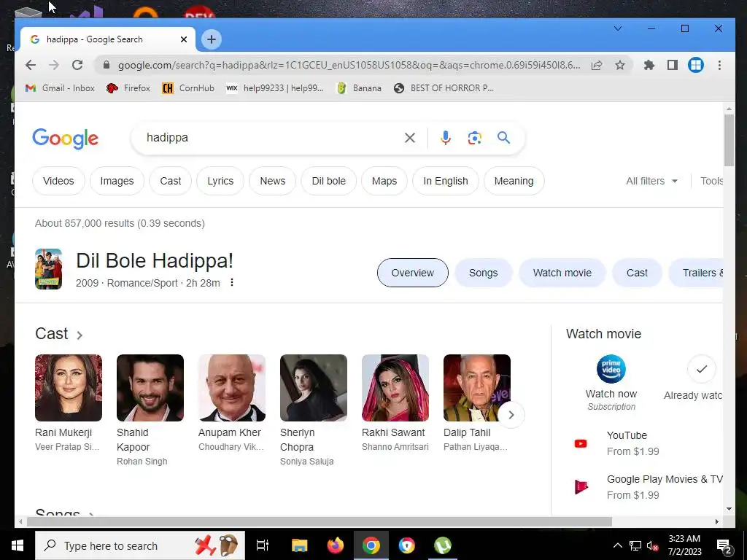Open Rakhi Sawant's cast photo
The image size is (747, 560).
pyautogui.click(x=395, y=388)
